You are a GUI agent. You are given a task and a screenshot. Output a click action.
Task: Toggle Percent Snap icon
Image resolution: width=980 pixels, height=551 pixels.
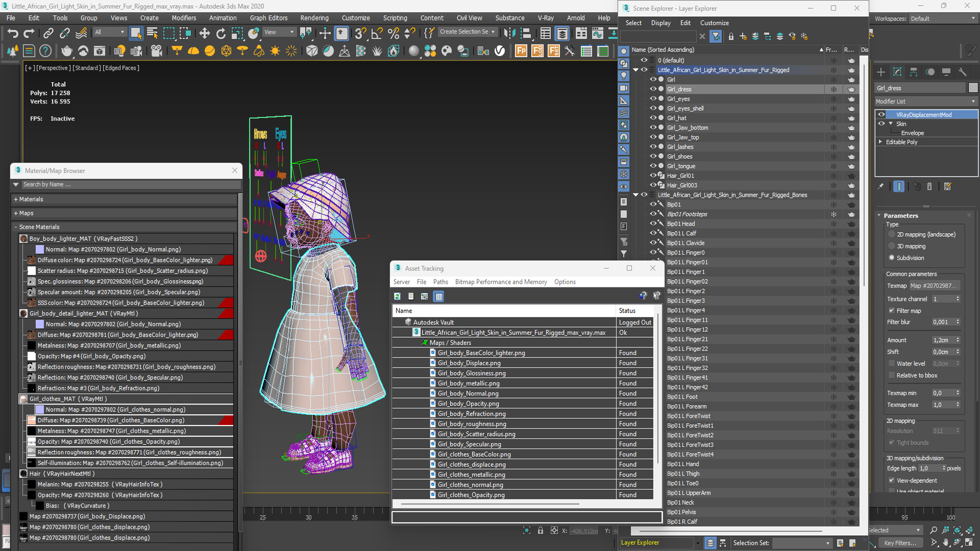[x=393, y=34]
